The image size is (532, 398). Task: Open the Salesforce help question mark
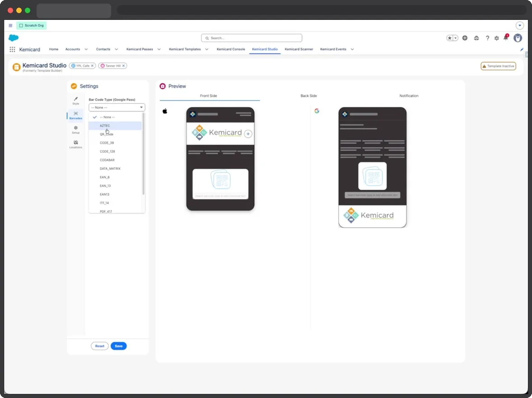487,38
